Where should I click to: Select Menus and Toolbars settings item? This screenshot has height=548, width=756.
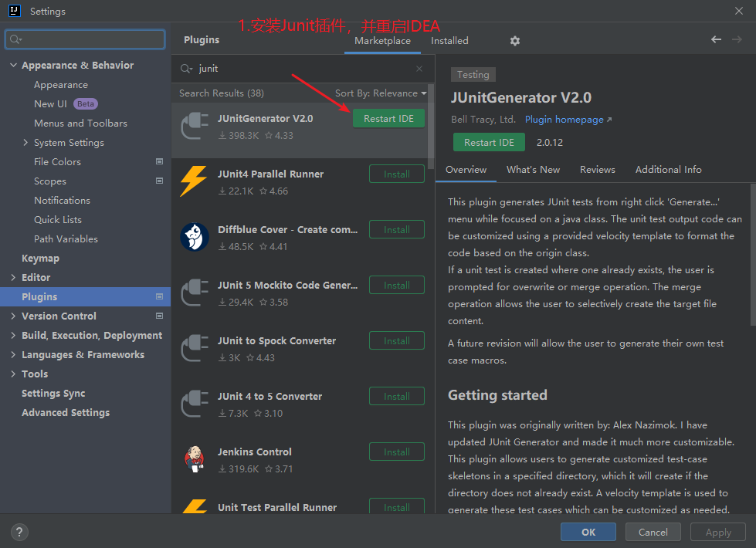coord(80,123)
